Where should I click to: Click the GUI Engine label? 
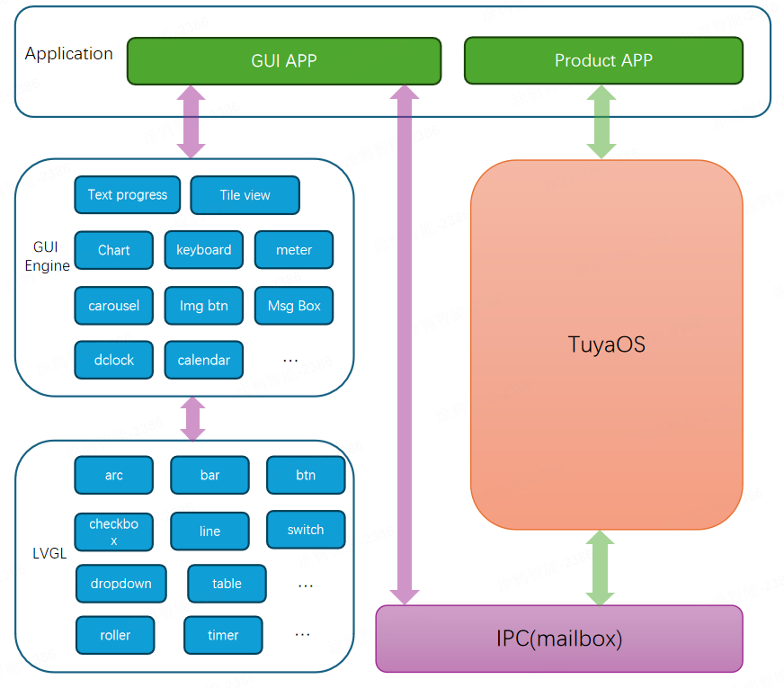(x=47, y=256)
